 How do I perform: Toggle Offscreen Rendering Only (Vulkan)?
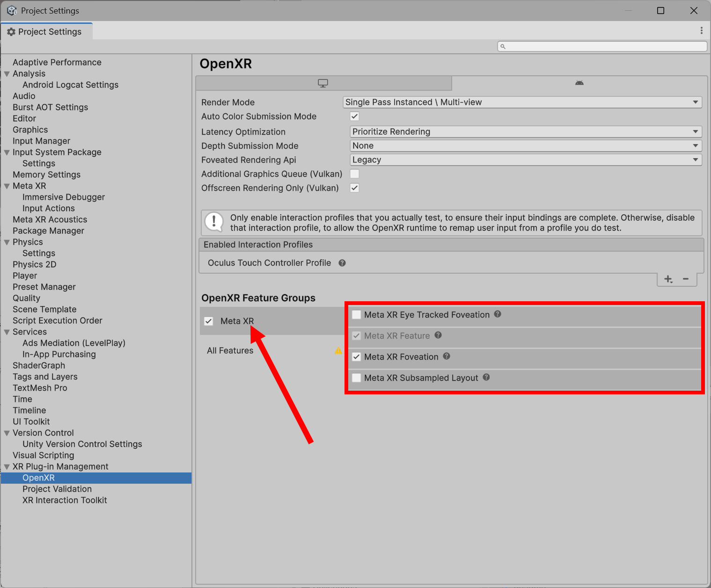tap(355, 188)
